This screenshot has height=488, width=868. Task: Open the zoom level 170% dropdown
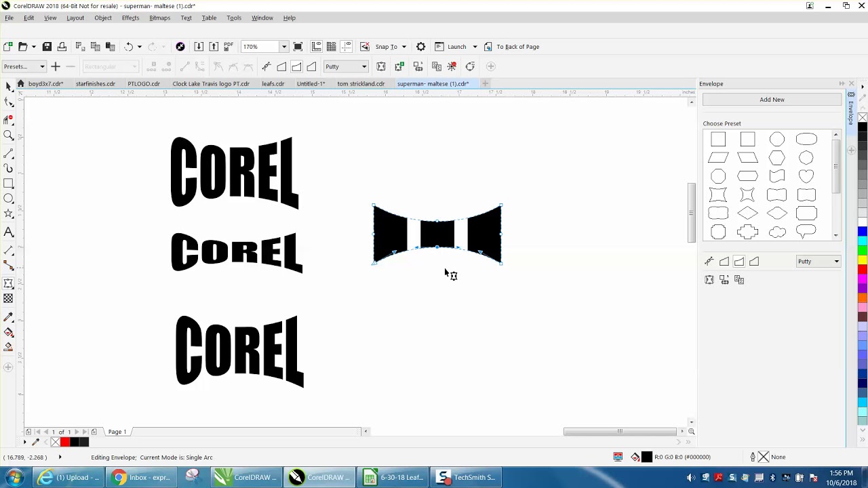284,47
